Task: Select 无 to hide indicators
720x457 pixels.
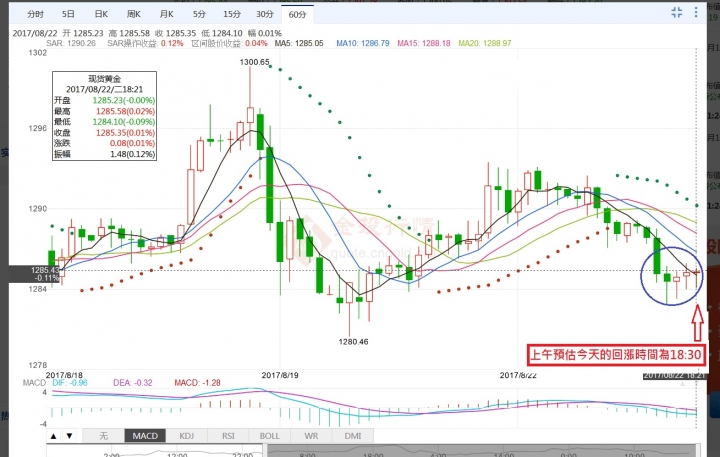Action: click(x=103, y=436)
